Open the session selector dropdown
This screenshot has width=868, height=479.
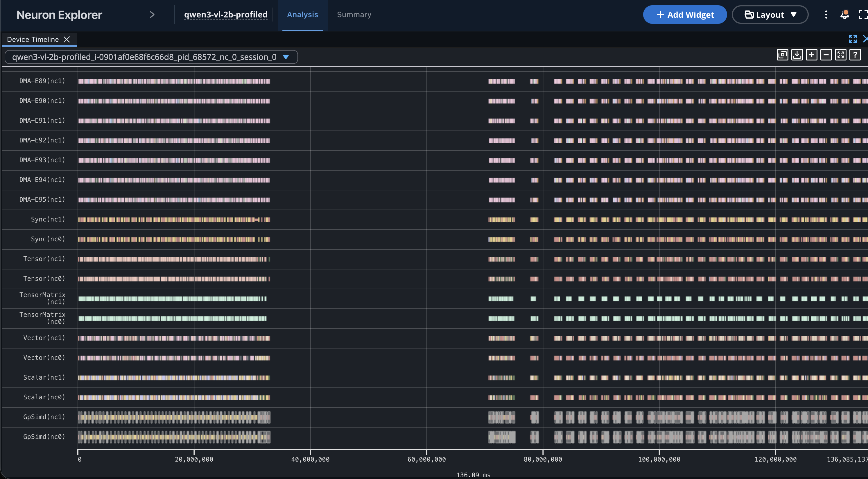(151, 57)
